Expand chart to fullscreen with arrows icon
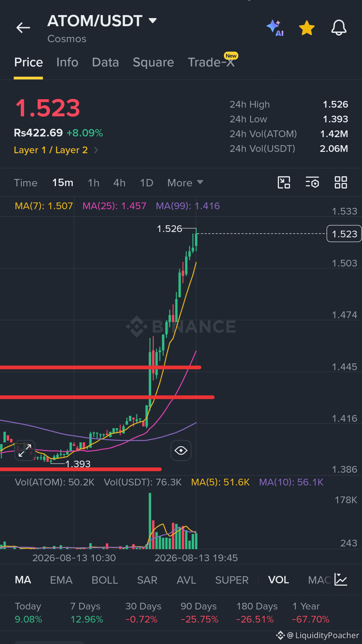Screen dimensions: 362x644 click(25, 450)
